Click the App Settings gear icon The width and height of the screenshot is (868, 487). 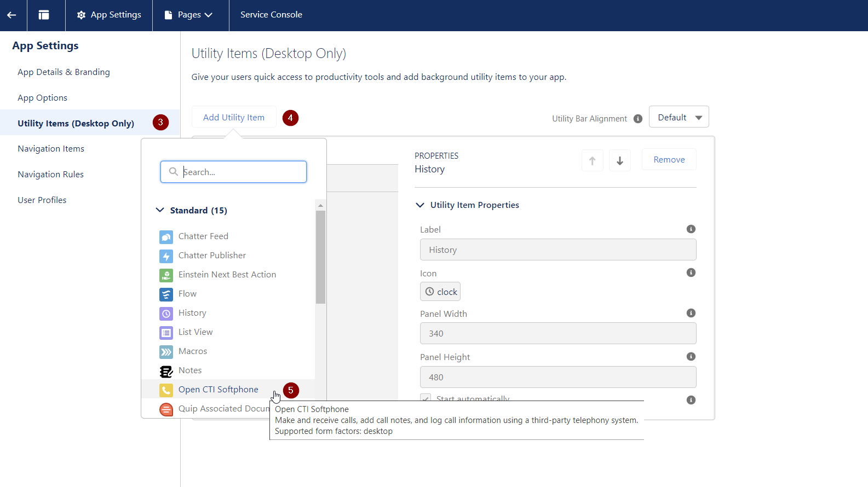(x=82, y=15)
